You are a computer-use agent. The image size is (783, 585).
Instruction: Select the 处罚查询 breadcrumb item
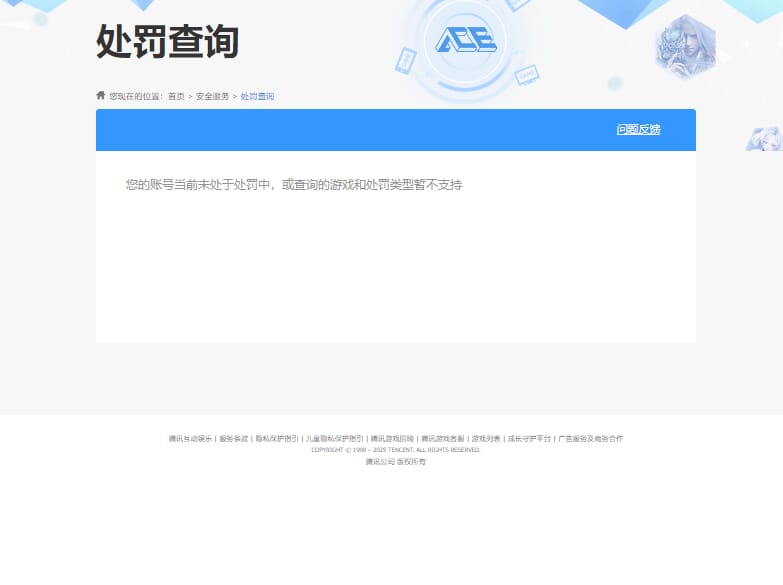(257, 96)
